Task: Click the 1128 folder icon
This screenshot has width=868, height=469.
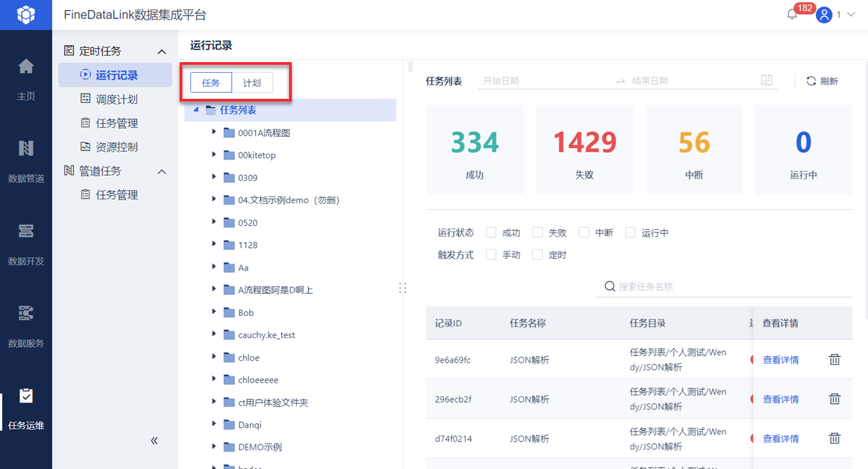Action: tap(229, 245)
